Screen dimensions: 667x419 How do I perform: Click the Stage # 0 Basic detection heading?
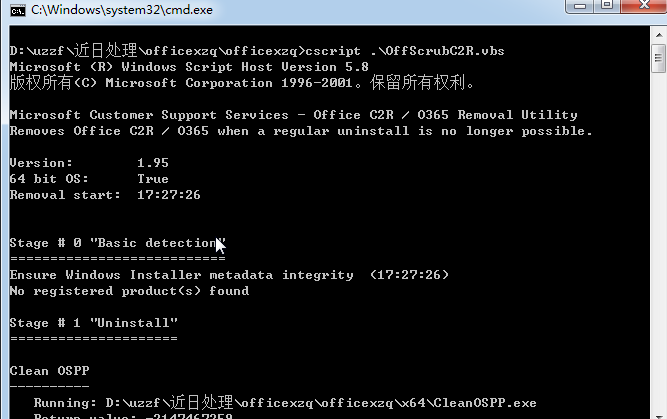(x=117, y=243)
